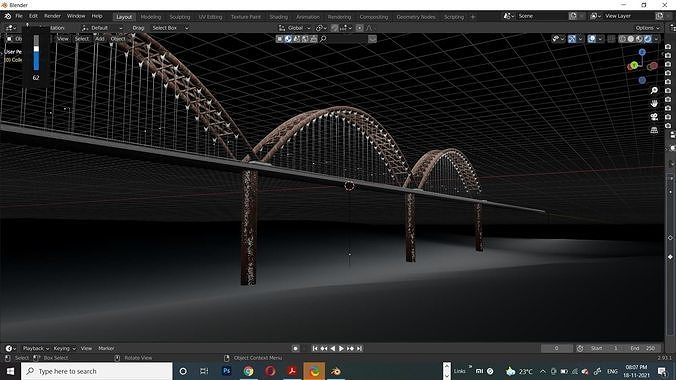Open the Default orientation dropdown

click(103, 28)
